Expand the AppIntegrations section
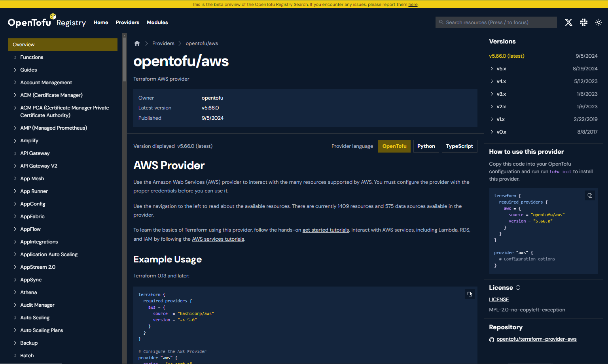Screen dimensions: 608x364 point(39,242)
